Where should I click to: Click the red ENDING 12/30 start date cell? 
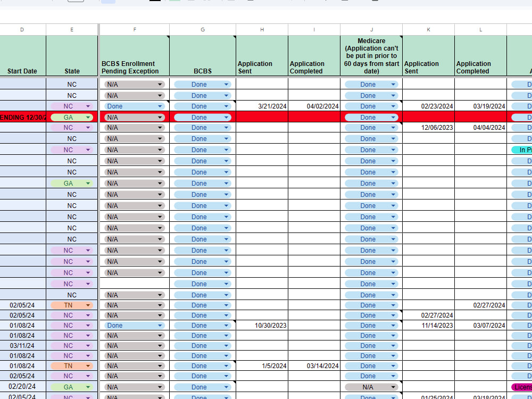(22, 118)
